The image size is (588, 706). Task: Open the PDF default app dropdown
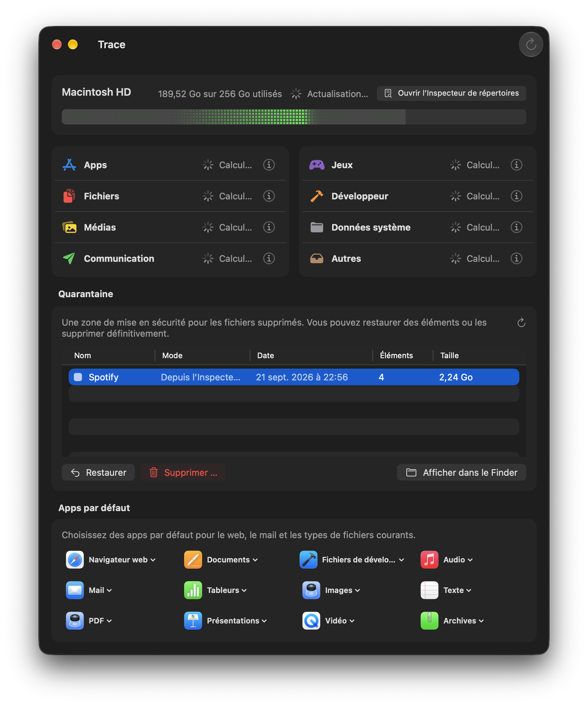click(x=89, y=621)
